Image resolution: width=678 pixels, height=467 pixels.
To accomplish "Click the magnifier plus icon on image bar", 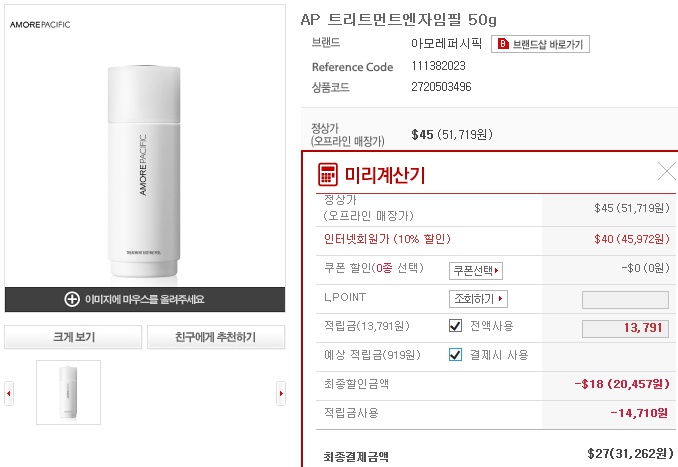I will [x=72, y=299].
